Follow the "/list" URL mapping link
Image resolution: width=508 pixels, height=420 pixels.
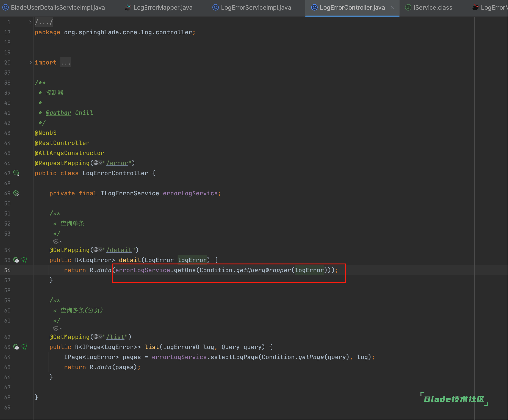click(115, 337)
